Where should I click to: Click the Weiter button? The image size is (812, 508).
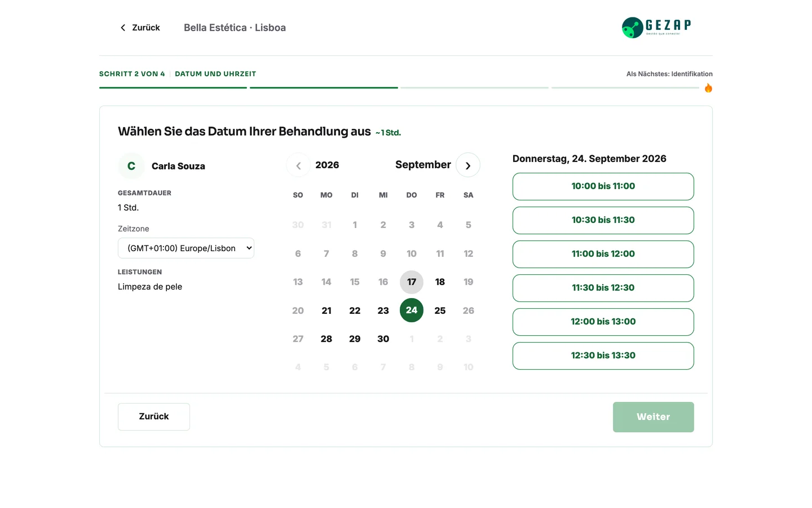tap(654, 417)
